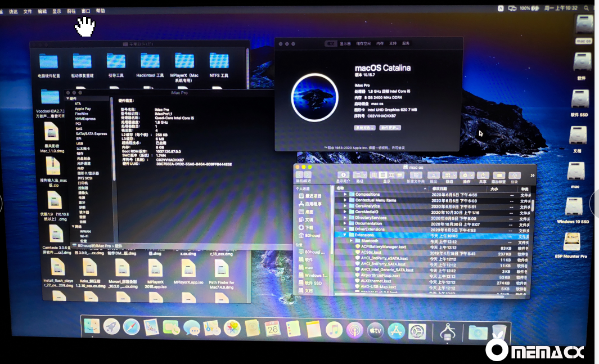This screenshot has width=599, height=364.
Task: Open System Preferences gear in Dock
Action: [417, 332]
